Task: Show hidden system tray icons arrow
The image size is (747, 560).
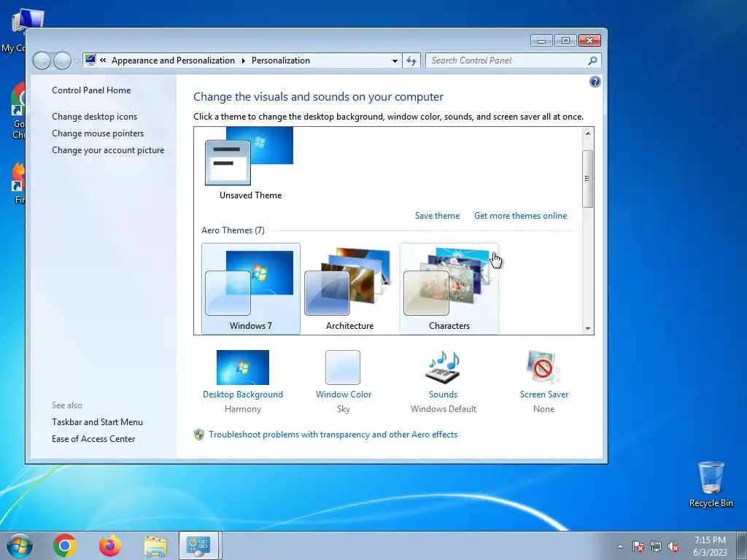Action: point(620,546)
